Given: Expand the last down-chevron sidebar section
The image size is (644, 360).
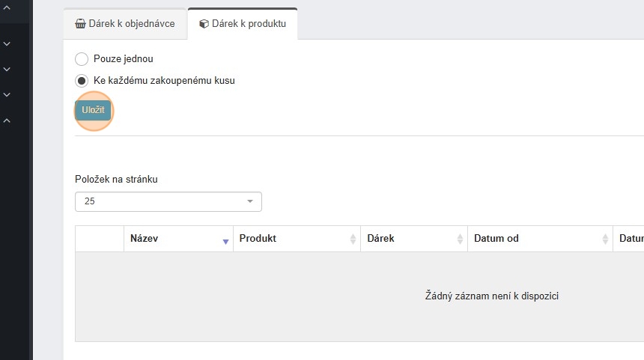Looking at the screenshot, I should pyautogui.click(x=7, y=95).
